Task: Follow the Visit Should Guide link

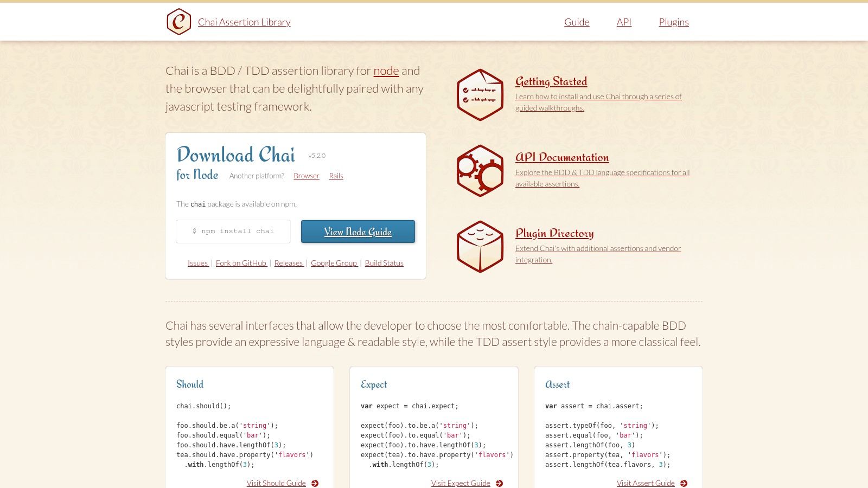Action: (276, 483)
